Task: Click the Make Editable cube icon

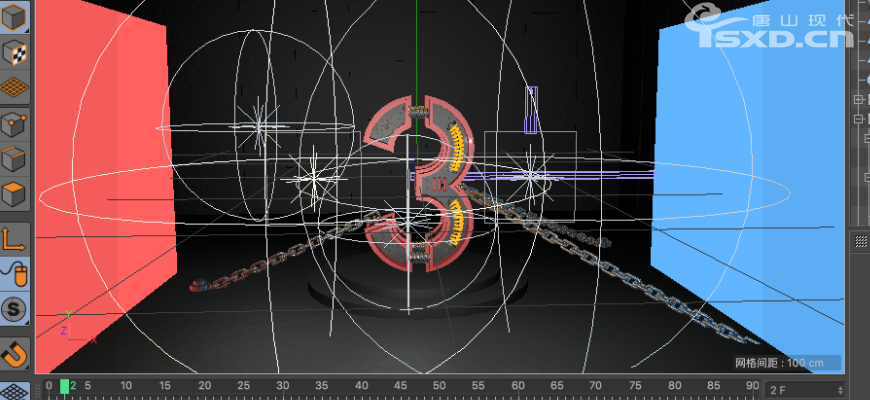Action: click(14, 17)
